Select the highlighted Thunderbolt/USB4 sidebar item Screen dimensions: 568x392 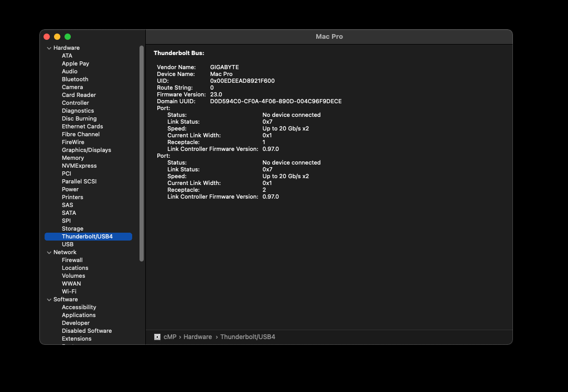[89, 237]
